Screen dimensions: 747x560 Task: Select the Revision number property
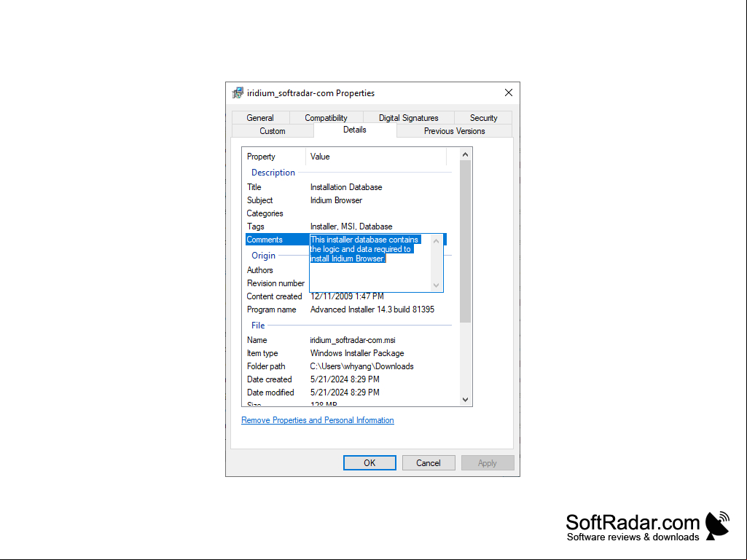point(275,283)
